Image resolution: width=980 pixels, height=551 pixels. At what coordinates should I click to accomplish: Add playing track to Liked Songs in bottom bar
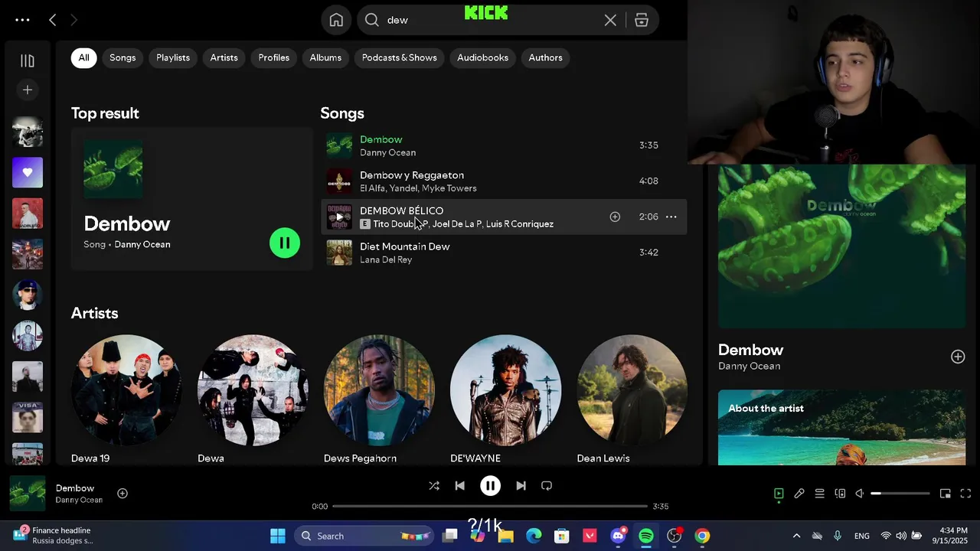pyautogui.click(x=122, y=494)
